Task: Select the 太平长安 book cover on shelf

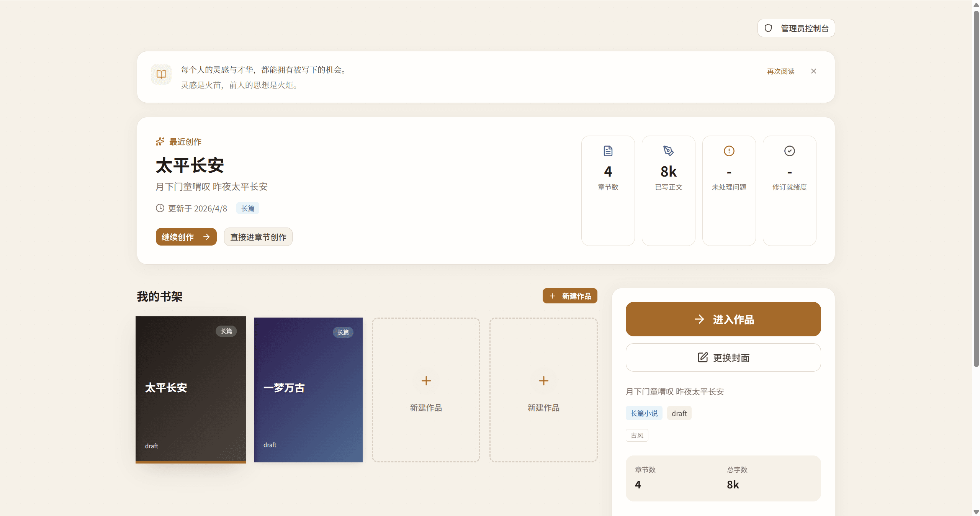Action: click(191, 389)
